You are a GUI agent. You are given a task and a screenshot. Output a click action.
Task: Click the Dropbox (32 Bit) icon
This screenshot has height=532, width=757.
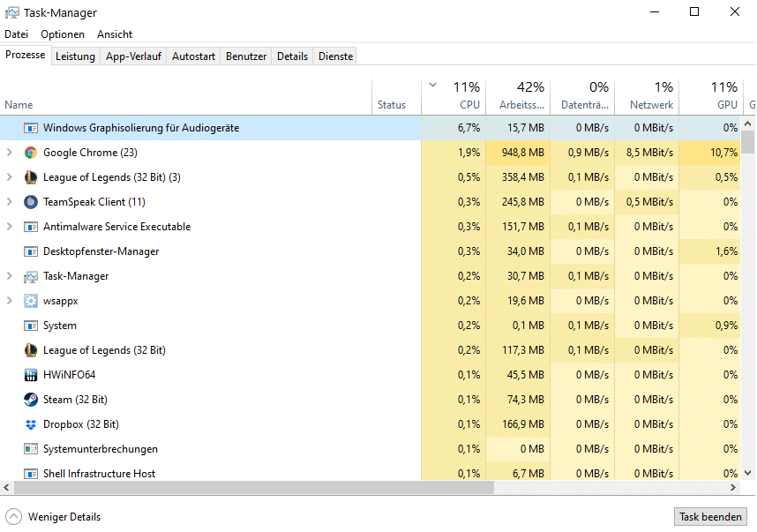tap(31, 424)
